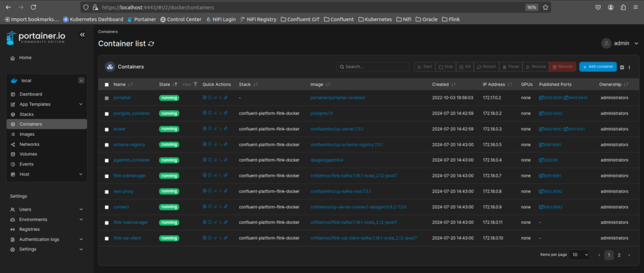Collapse the Portainer sidebar
The height and width of the screenshot is (273, 644).
82,35
